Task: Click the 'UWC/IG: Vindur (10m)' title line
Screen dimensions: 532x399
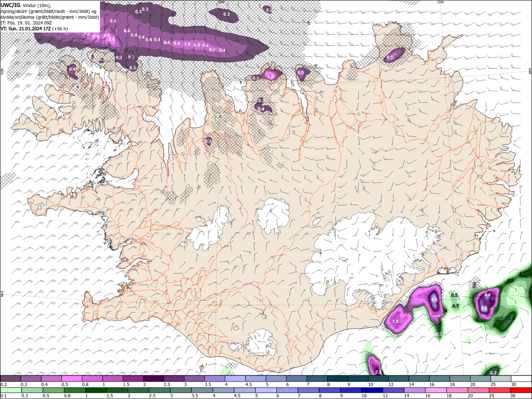Action: click(x=25, y=5)
